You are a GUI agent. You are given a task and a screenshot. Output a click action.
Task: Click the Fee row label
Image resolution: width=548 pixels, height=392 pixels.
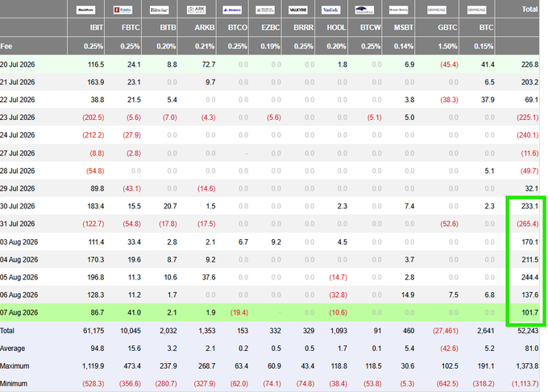(6, 46)
